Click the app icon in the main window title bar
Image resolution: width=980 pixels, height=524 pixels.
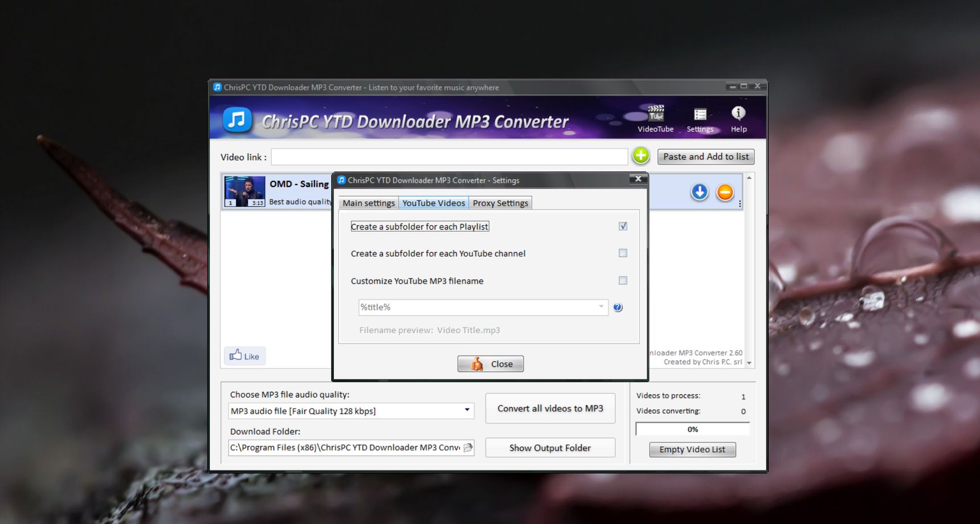tap(217, 87)
